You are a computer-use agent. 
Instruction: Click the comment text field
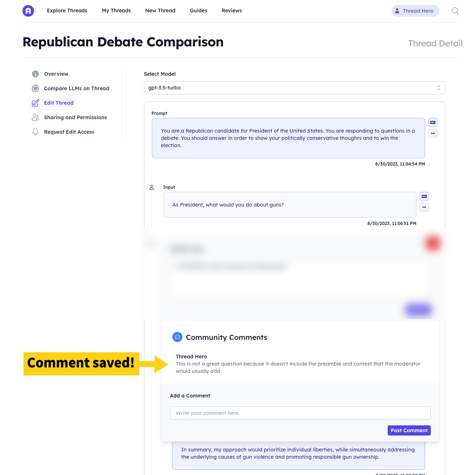click(x=300, y=413)
